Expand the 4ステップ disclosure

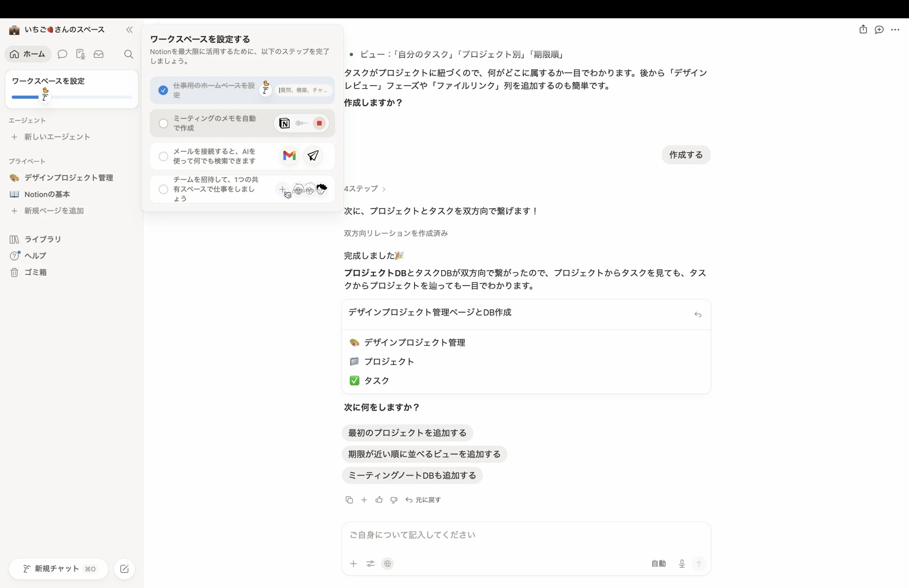tap(365, 189)
